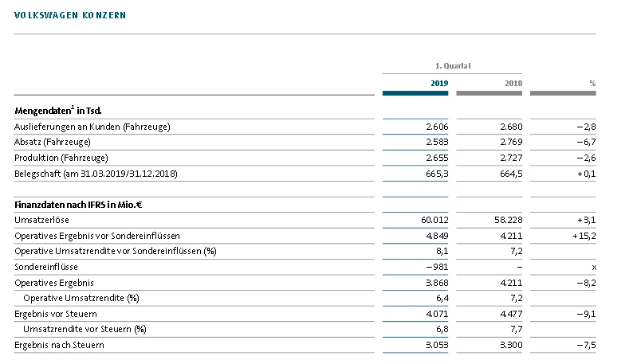The height and width of the screenshot is (364, 637).
Task: Select the "1. Quartal" column group header
Action: click(453, 66)
